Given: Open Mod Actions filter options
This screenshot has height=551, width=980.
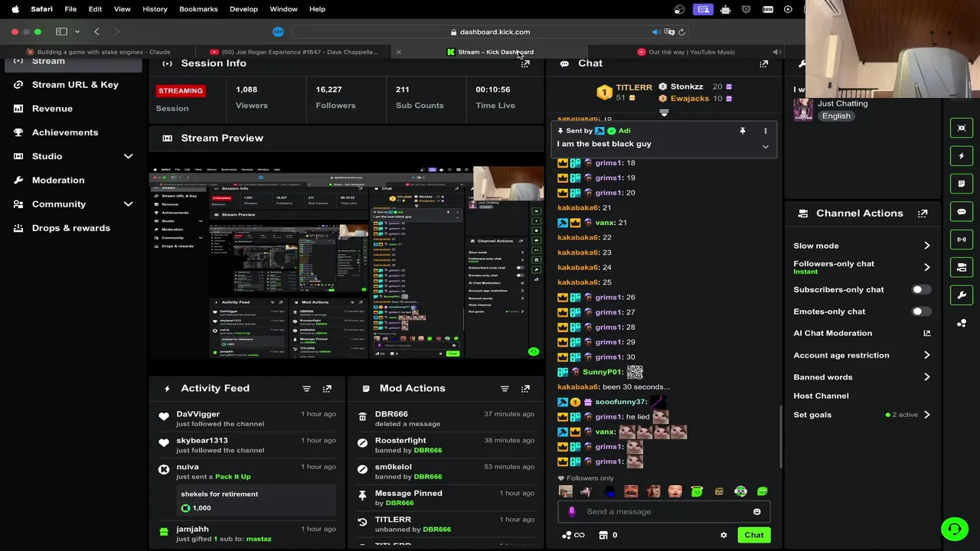Looking at the screenshot, I should pyautogui.click(x=505, y=389).
